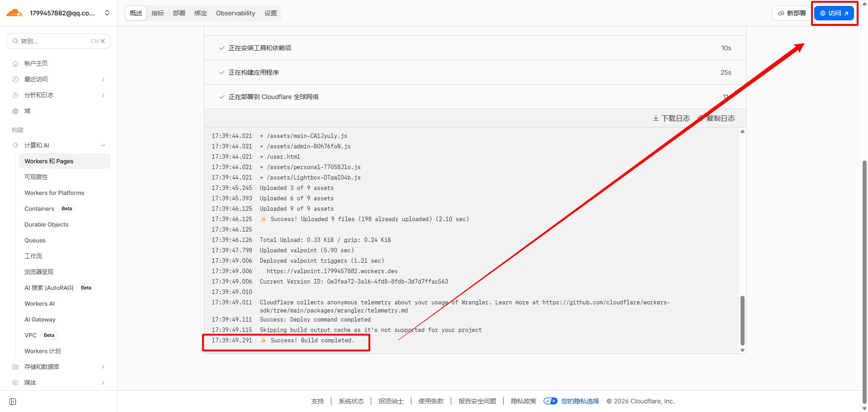Screen dimensions: 868x412
Task: Open the 报告安全问题 footer link
Action: coord(477,401)
